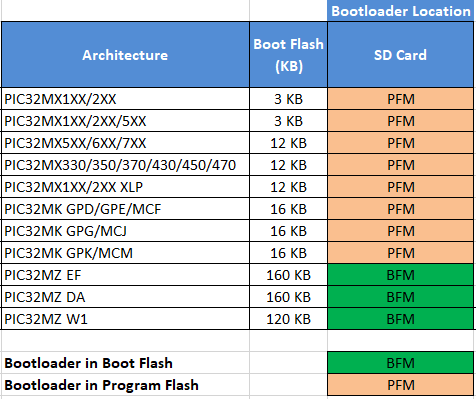Select the PFM cell in PIC32MK GPK/MCM row
The image size is (476, 399).
[x=400, y=253]
